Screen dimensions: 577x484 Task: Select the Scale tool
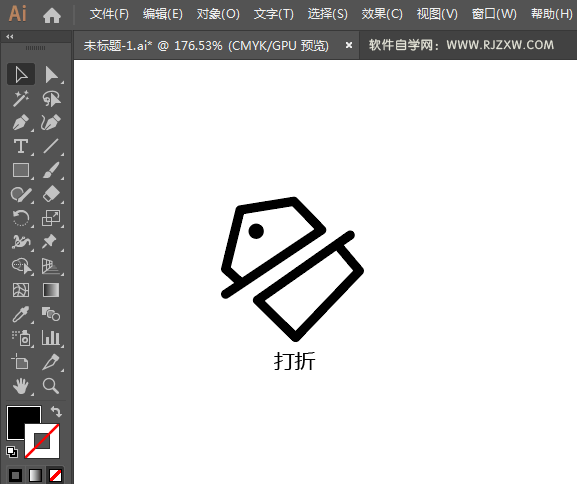click(x=51, y=218)
